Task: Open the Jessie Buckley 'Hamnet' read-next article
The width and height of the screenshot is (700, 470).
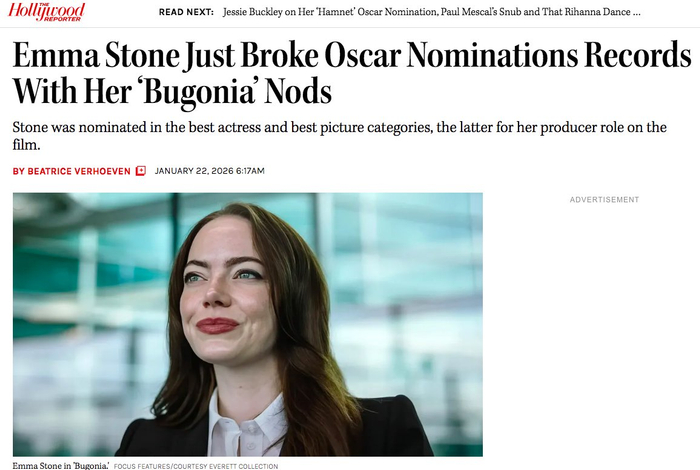Action: [x=400, y=13]
